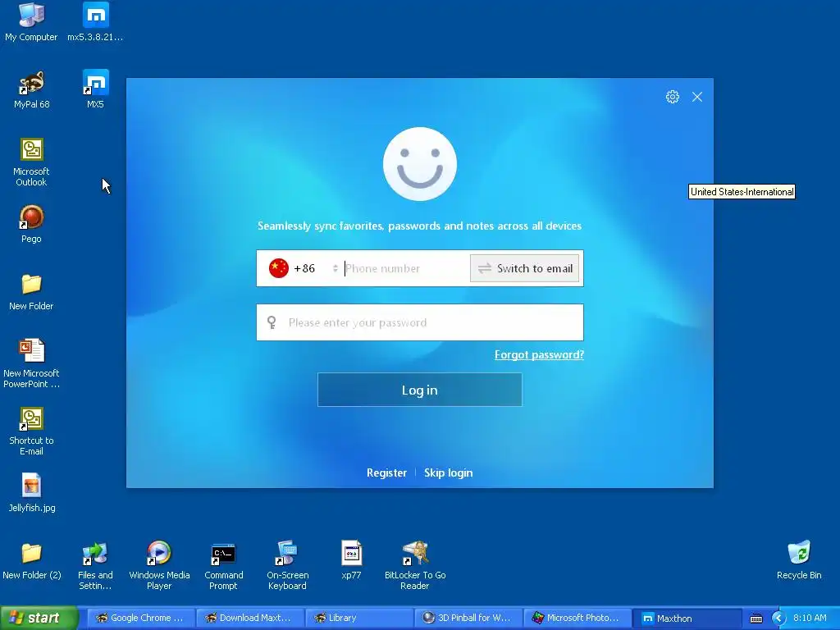840x630 pixels.
Task: Open the Maxthon login settings gear
Action: 673,97
